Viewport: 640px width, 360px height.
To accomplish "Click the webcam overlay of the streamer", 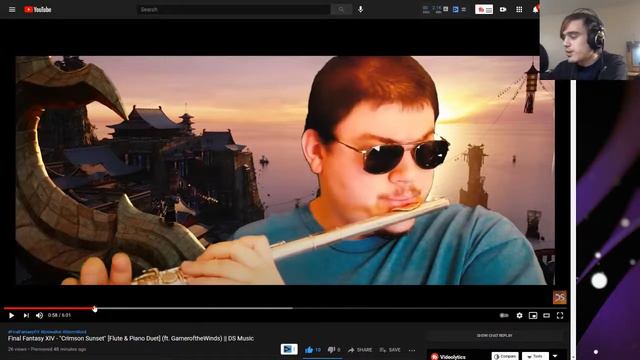I will pyautogui.click(x=590, y=40).
